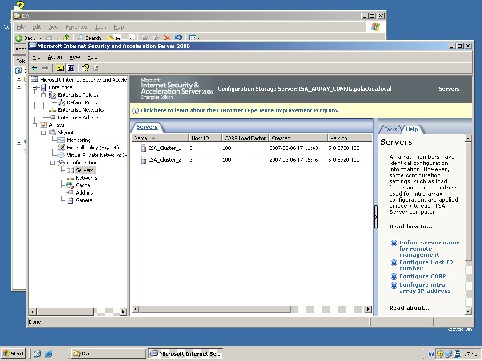This screenshot has width=482, height=361.
Task: Click right arrow of server list horizontal scrollbar
Action: click(x=368, y=309)
